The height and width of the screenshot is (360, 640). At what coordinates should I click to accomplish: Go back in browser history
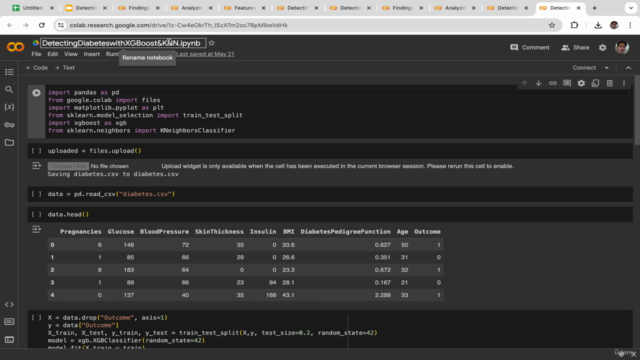point(10,25)
